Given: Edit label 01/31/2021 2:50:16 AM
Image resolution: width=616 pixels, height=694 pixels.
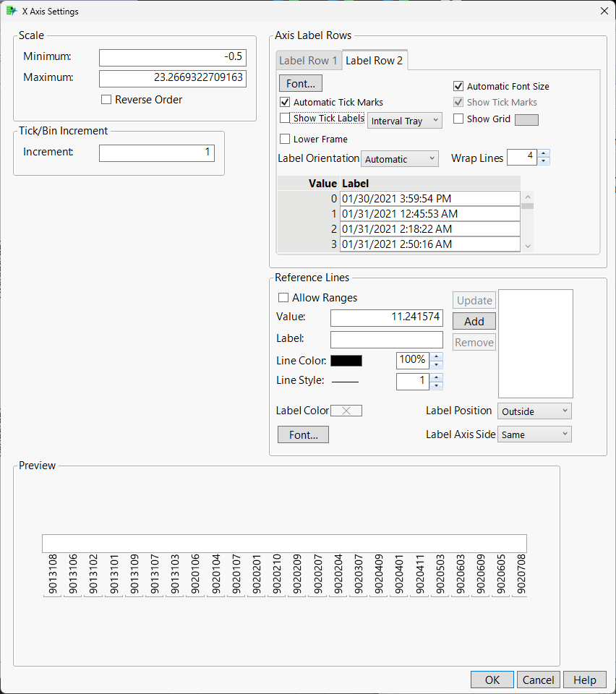Looking at the screenshot, I should pyautogui.click(x=429, y=244).
